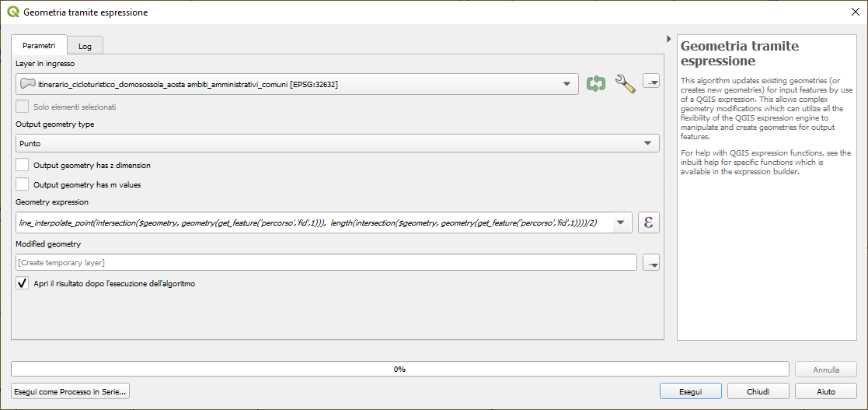Image resolution: width=868 pixels, height=410 pixels.
Task: Click the QGIS logo in title bar
Action: click(12, 12)
